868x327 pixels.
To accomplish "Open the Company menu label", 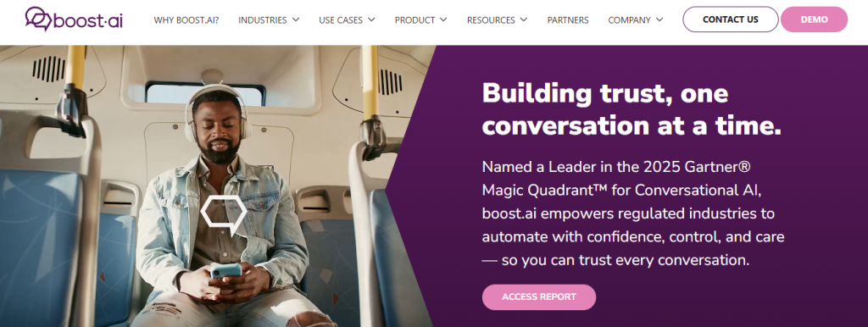I will 630,20.
